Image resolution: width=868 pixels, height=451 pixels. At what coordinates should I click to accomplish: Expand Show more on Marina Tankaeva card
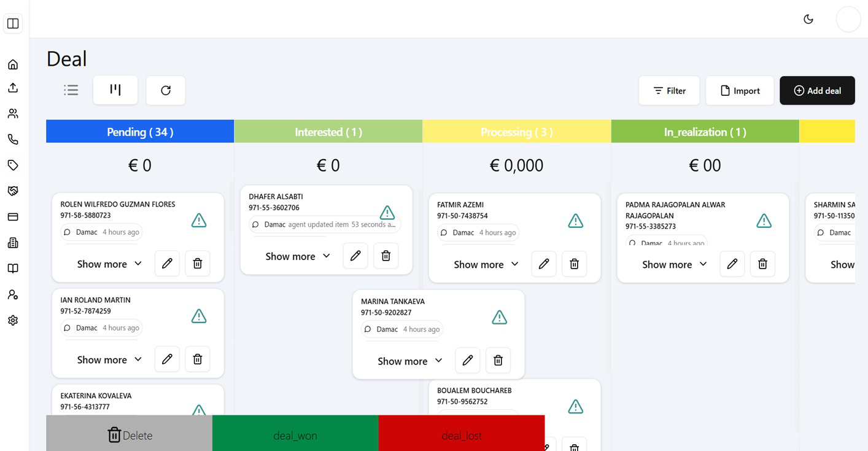(x=410, y=361)
